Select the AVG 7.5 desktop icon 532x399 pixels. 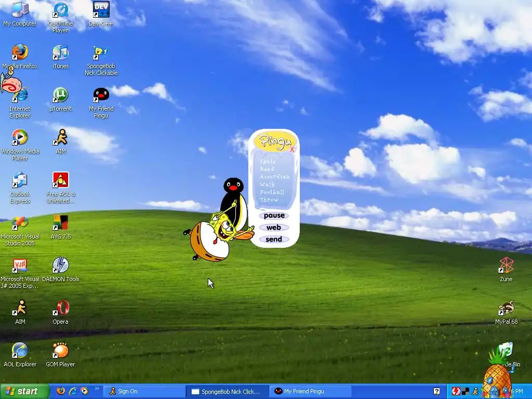pos(61,227)
